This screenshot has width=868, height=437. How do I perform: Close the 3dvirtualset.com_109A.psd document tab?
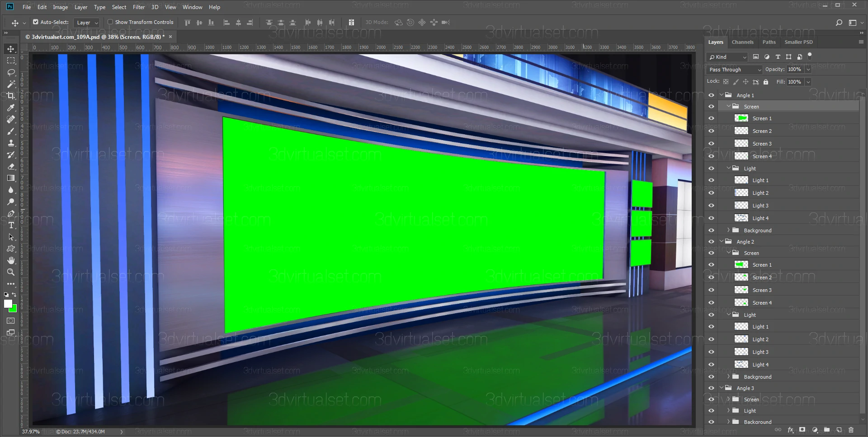[170, 37]
